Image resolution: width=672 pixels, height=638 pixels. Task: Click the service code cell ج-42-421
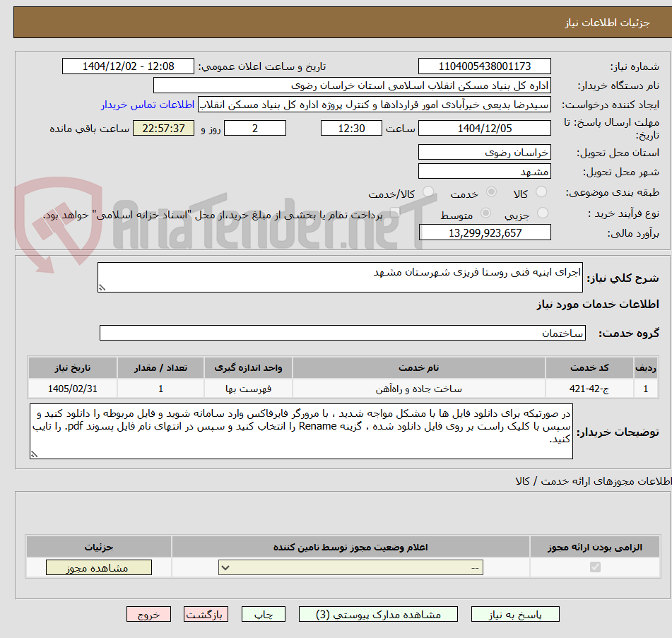tap(589, 389)
